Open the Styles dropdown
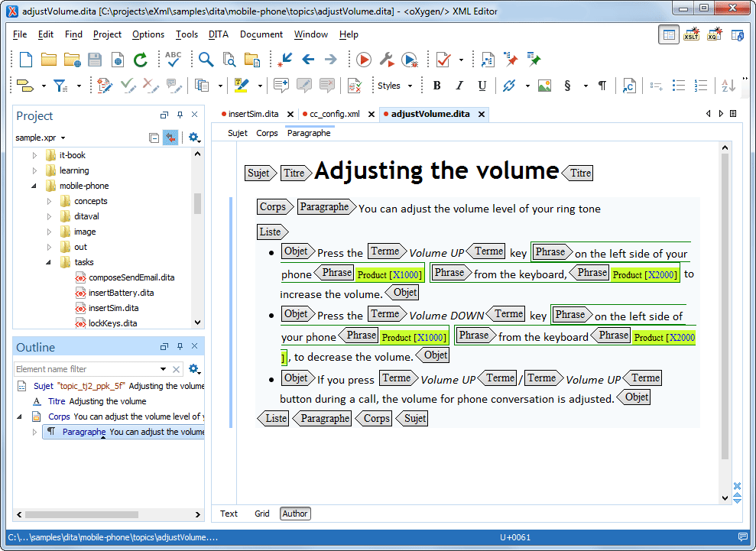Viewport: 756px width, 551px height. point(395,86)
